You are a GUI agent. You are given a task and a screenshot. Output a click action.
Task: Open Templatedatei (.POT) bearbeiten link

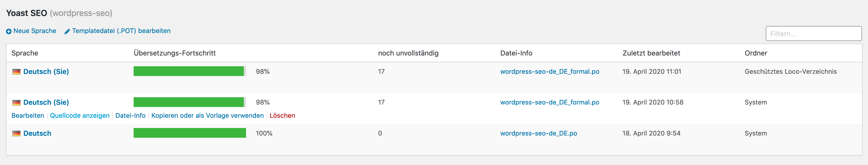pyautogui.click(x=121, y=31)
